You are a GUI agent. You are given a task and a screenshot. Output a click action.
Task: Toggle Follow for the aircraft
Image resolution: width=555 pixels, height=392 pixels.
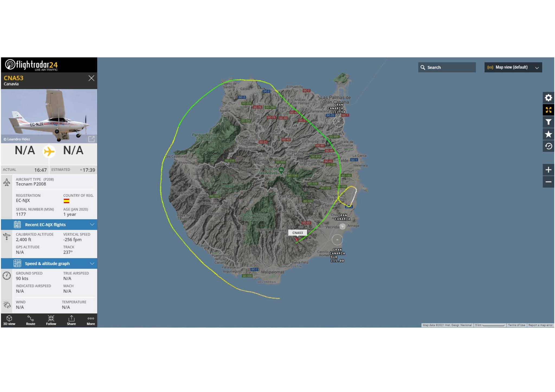[51, 320]
